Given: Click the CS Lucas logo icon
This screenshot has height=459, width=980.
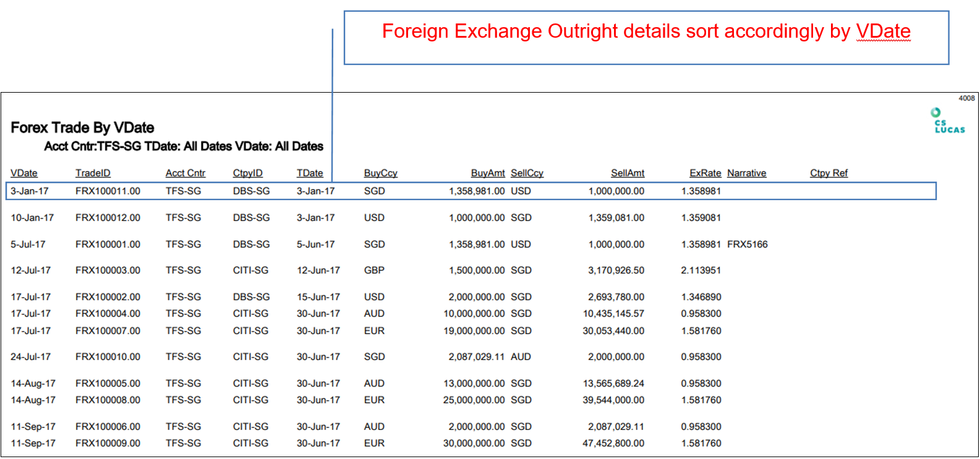Looking at the screenshot, I should [x=948, y=121].
